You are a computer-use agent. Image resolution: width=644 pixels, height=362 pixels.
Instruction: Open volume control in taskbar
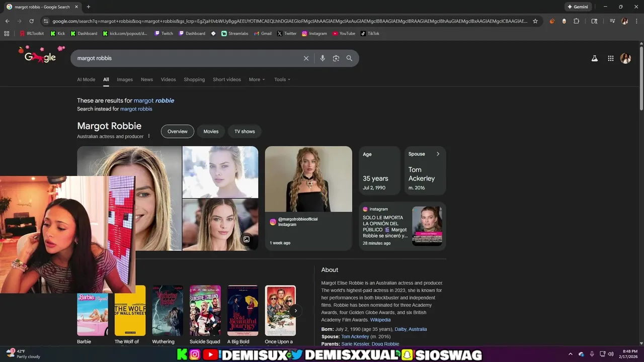(x=611, y=354)
